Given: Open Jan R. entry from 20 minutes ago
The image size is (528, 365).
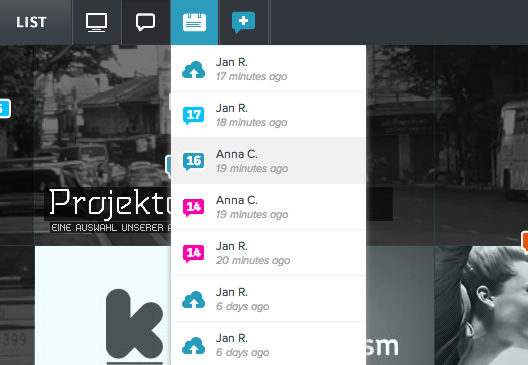Looking at the screenshot, I should tap(268, 253).
